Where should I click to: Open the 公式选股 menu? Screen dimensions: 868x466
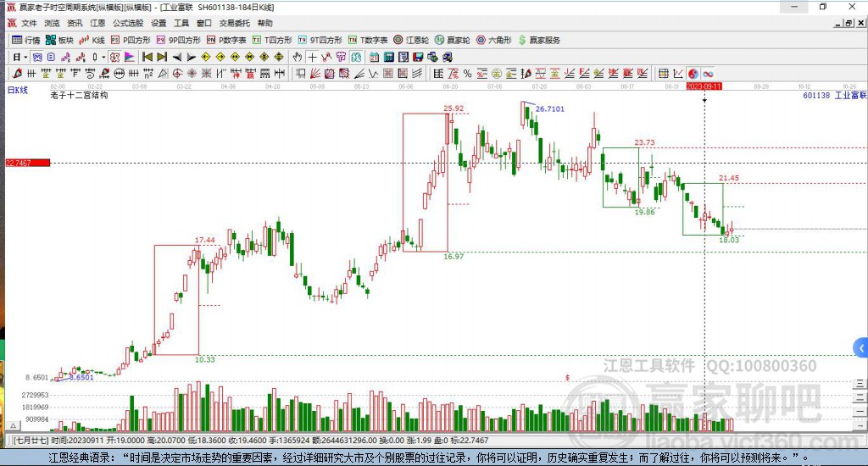128,23
